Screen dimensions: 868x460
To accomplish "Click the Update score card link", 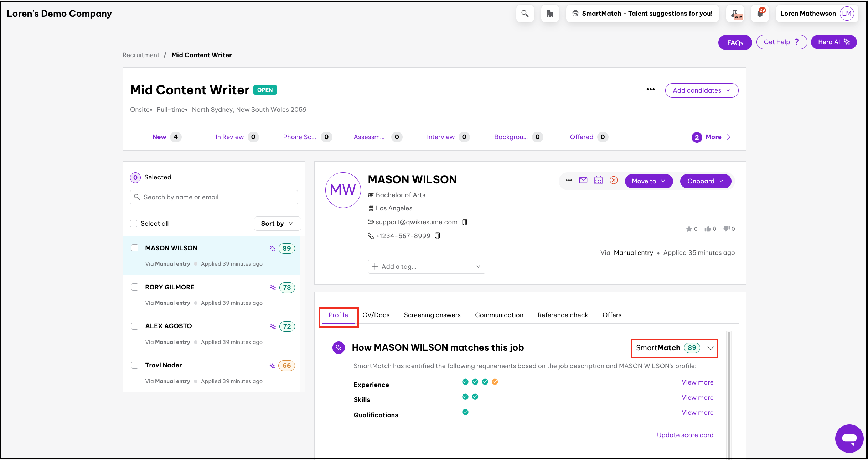I will (x=685, y=435).
